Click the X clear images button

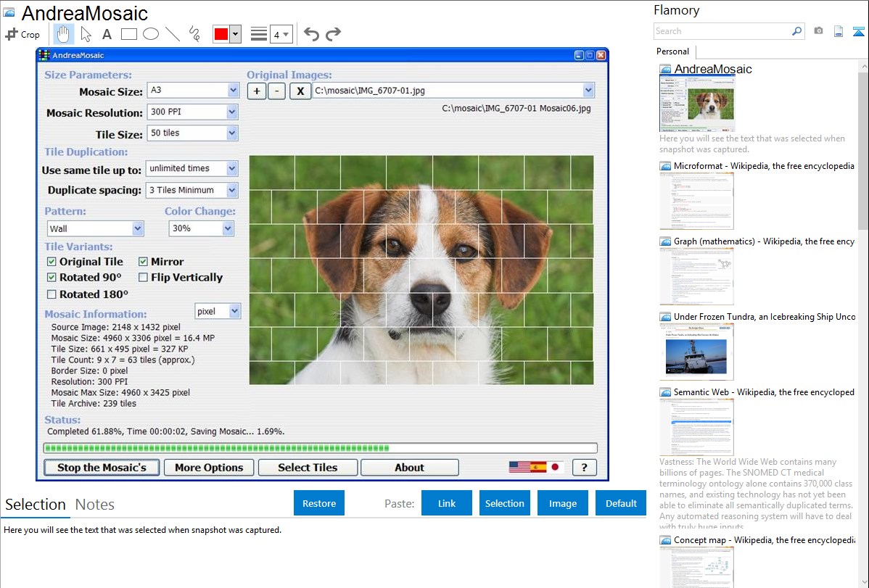pos(300,91)
